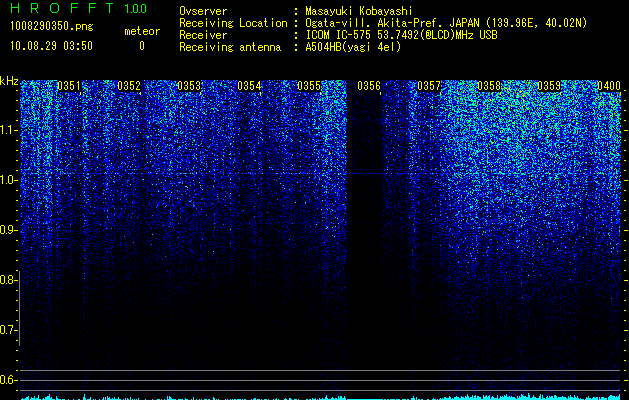Click the 0355 time marker
Viewport: 629px width, 400px height.
[x=309, y=86]
